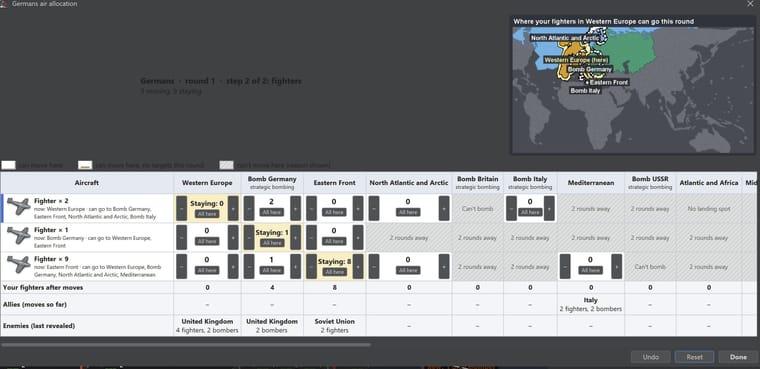Image resolution: width=760 pixels, height=369 pixels.
Task: Add one to Bomb Germany in Fighter × 2 row
Action: pos(295,209)
